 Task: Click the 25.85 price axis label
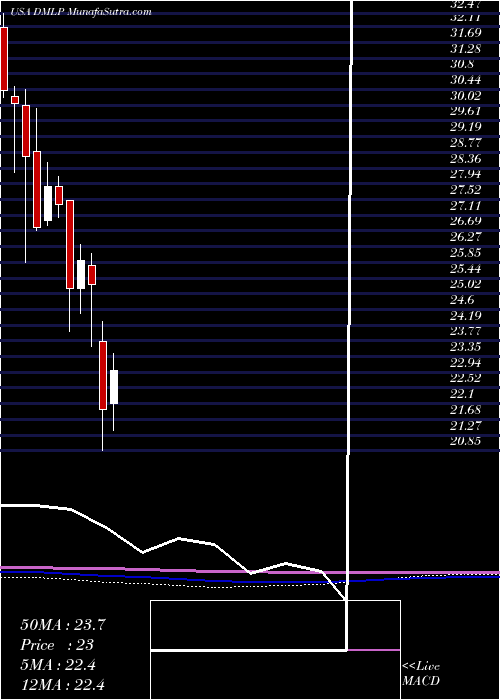coord(465,253)
